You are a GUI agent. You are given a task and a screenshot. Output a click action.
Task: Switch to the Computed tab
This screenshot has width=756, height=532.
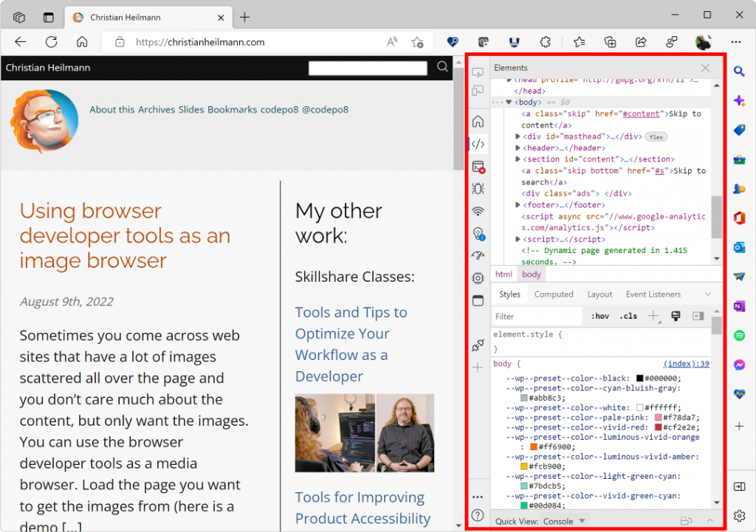click(x=554, y=294)
